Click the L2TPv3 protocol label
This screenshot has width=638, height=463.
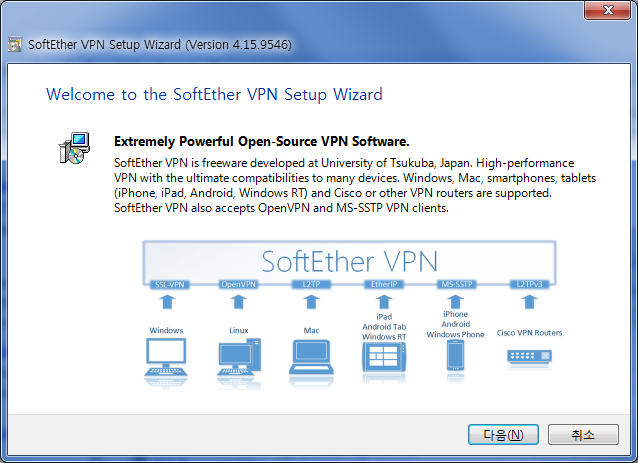[529, 284]
